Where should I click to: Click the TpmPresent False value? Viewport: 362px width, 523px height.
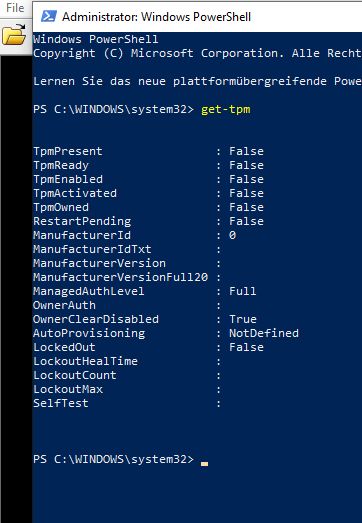[x=246, y=151]
